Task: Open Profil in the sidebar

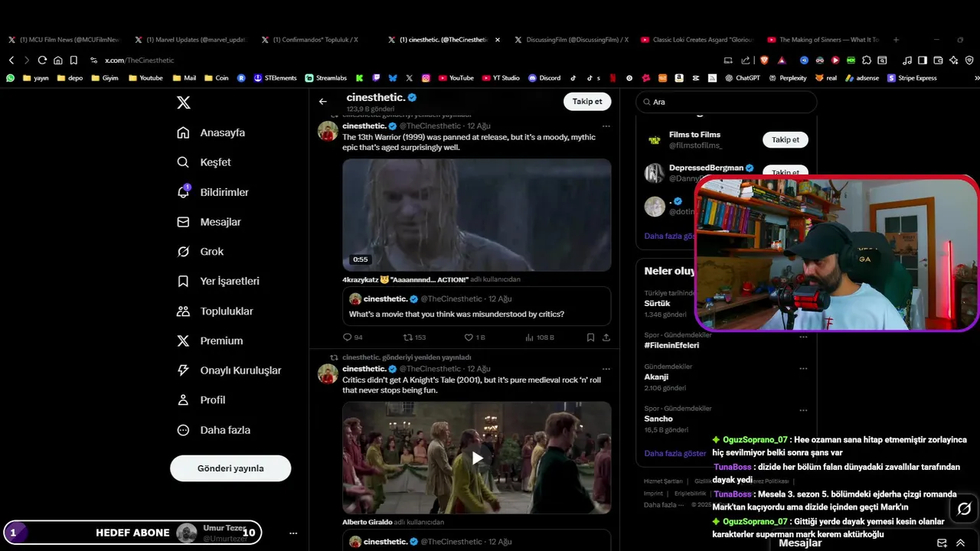Action: pyautogui.click(x=201, y=400)
